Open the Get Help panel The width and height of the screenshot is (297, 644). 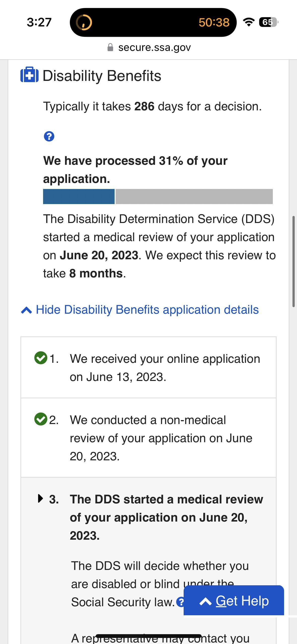click(x=234, y=601)
